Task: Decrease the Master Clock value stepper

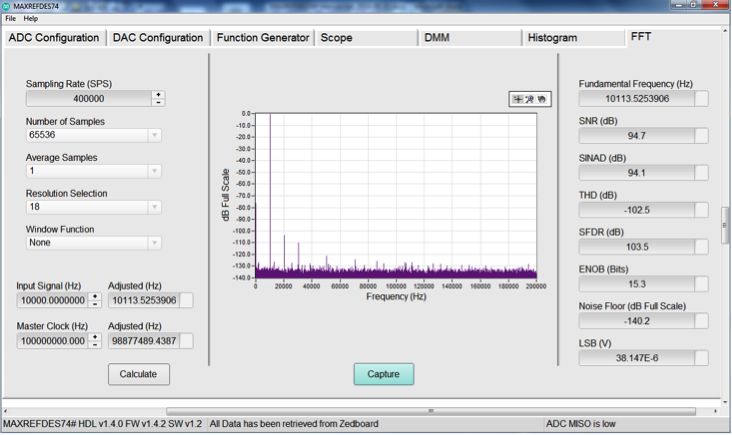Action: (x=95, y=344)
